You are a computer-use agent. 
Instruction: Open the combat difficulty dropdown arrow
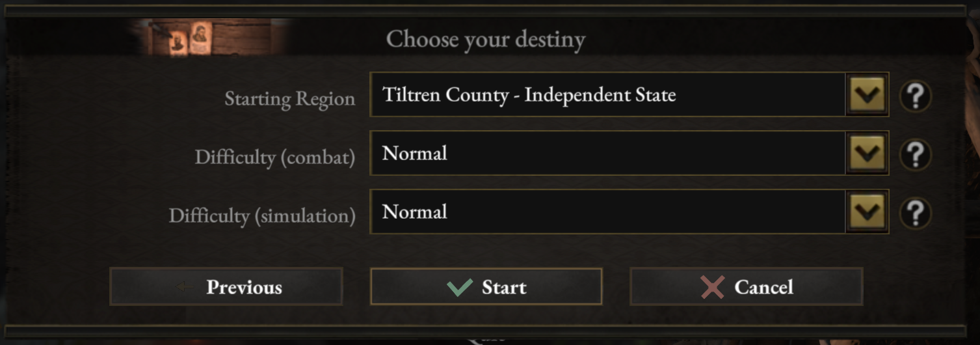867,154
